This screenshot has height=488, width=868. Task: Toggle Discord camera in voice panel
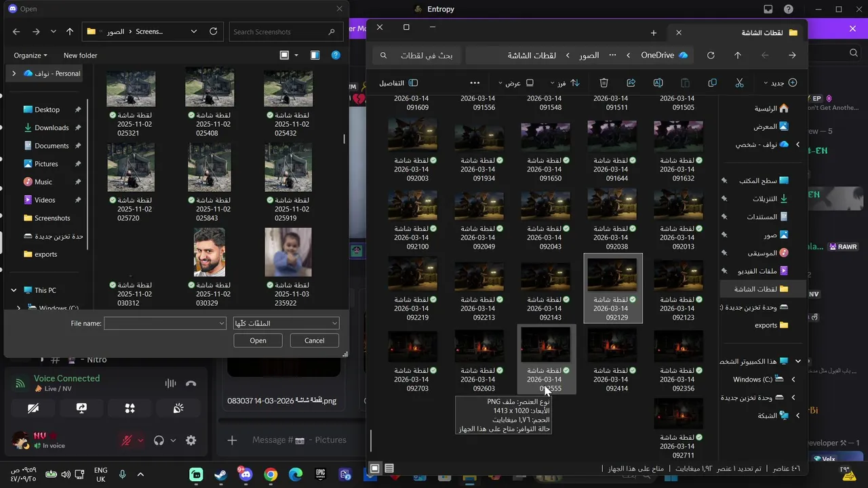[33, 408]
